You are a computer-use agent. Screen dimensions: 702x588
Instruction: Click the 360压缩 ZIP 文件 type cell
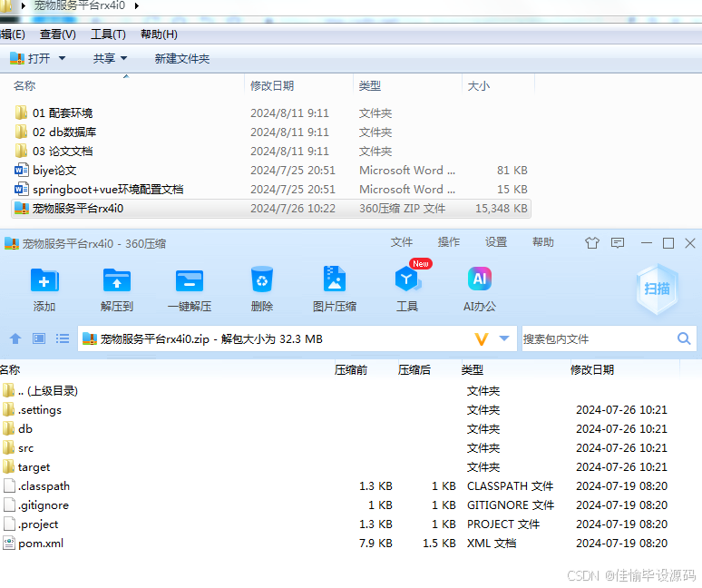pyautogui.click(x=402, y=208)
